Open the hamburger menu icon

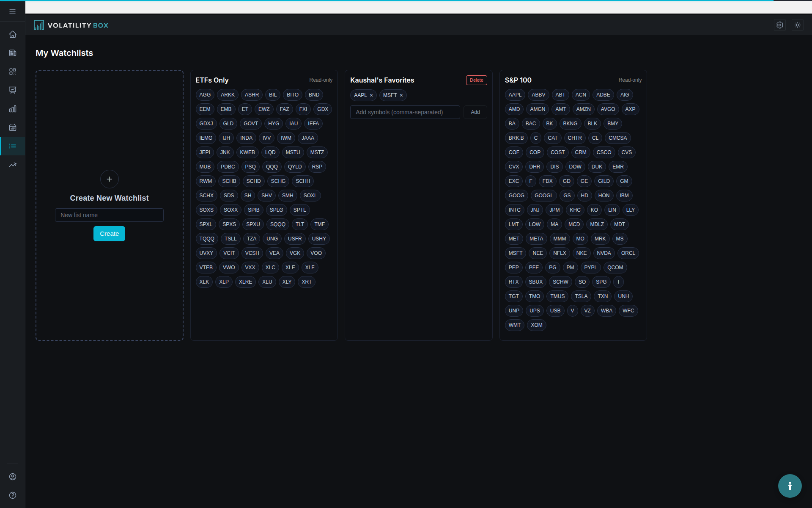coord(12,11)
